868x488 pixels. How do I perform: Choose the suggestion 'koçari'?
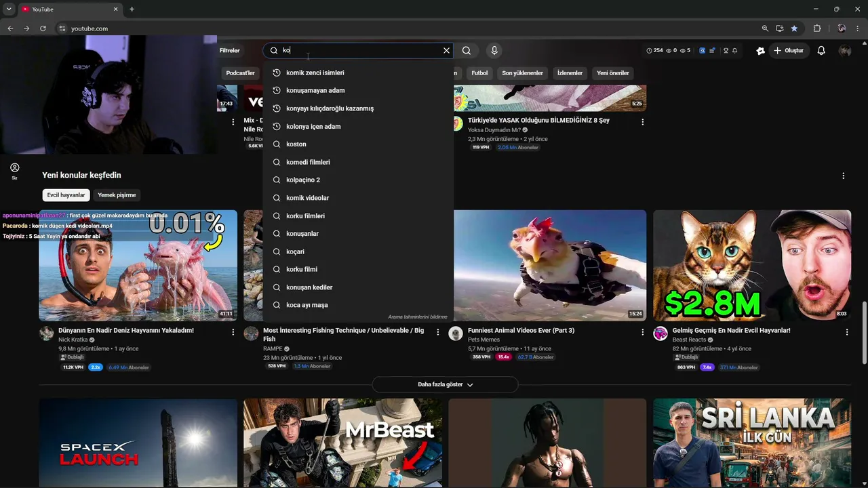coord(358,251)
